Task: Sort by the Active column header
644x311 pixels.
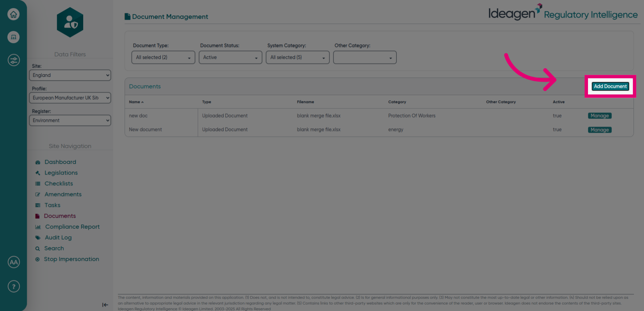Action: point(558,102)
